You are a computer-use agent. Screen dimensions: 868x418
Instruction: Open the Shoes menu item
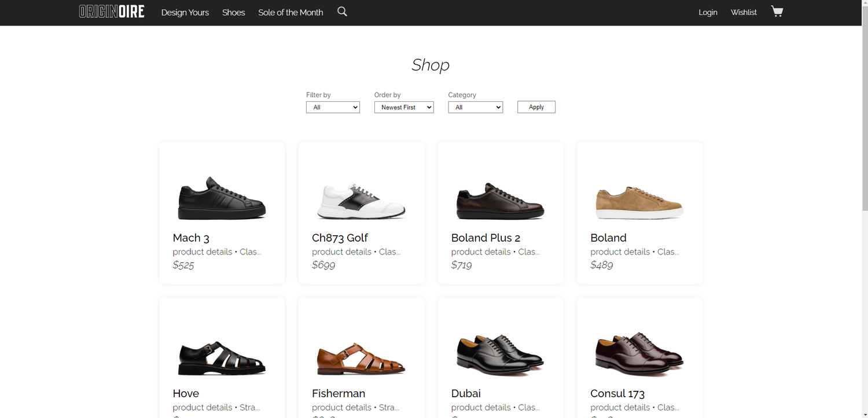click(x=233, y=12)
